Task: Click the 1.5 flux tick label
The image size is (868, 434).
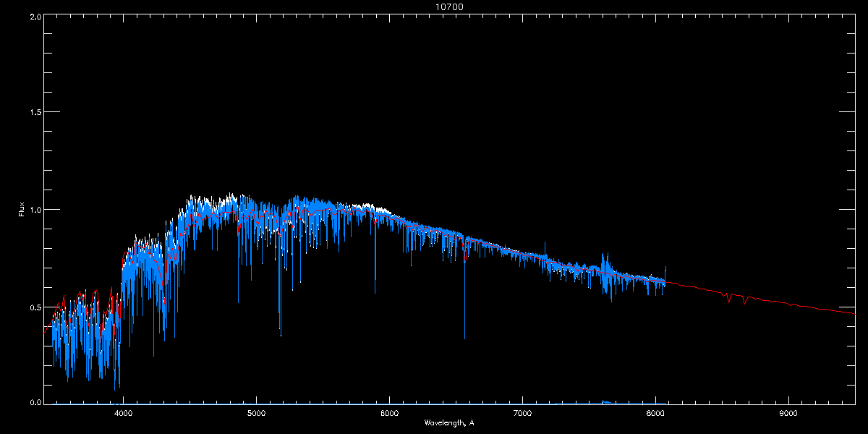Action: 34,112
